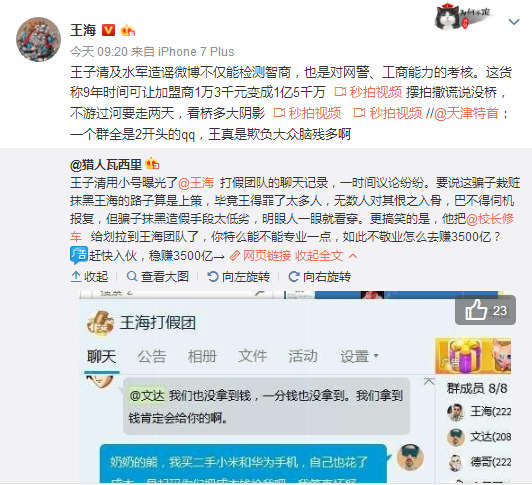
Task: Click 查看大图 to view the full image
Action: 157,277
